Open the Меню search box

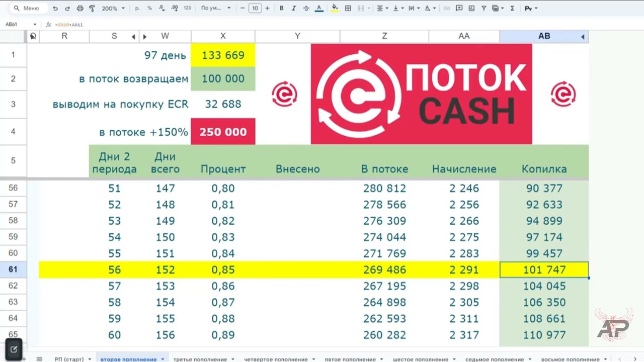click(x=29, y=8)
